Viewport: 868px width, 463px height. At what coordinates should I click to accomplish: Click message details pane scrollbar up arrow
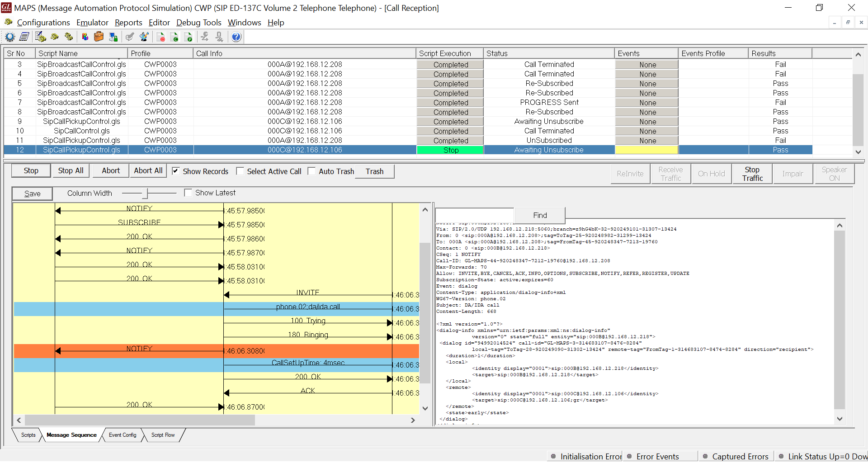(x=840, y=225)
